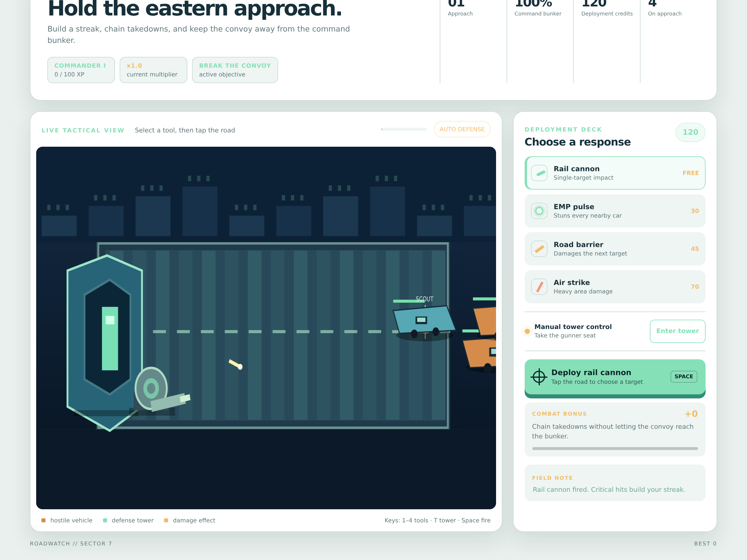Select the Air strike icon
This screenshot has height=560, width=747.
point(539,287)
